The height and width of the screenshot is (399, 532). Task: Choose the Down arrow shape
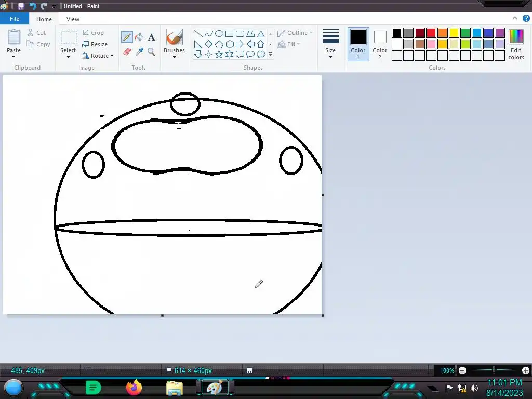click(x=198, y=54)
